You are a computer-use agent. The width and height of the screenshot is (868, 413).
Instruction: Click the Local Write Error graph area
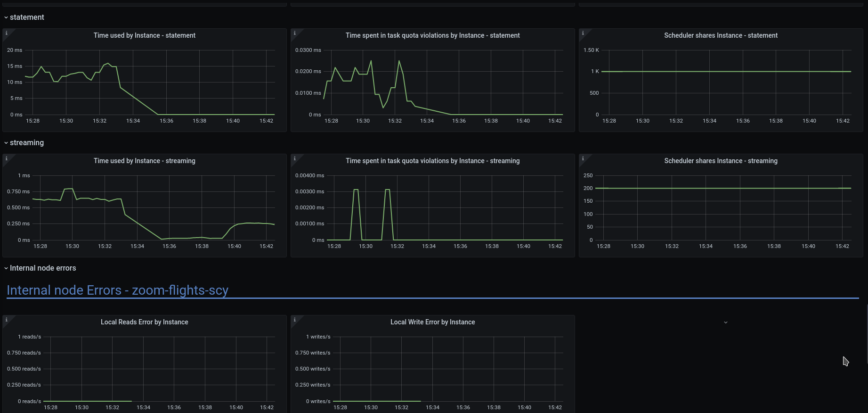[x=448, y=369]
